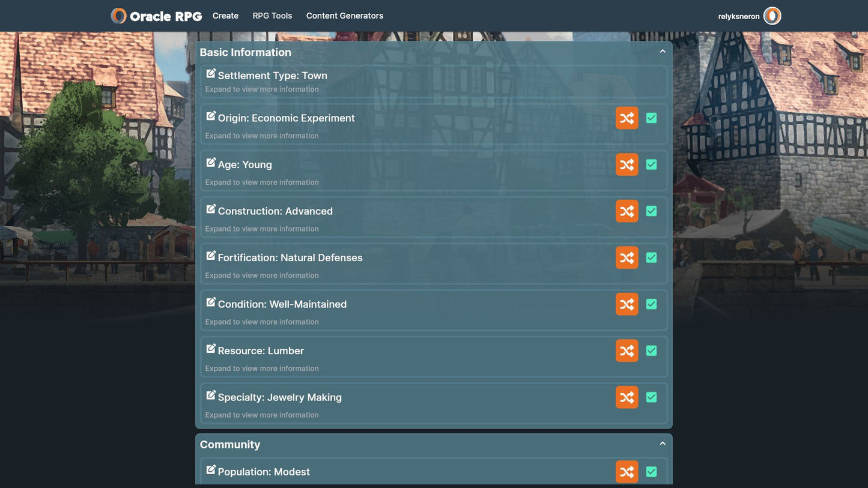Click the relyksneron username
868x488 pixels.
[x=738, y=17]
